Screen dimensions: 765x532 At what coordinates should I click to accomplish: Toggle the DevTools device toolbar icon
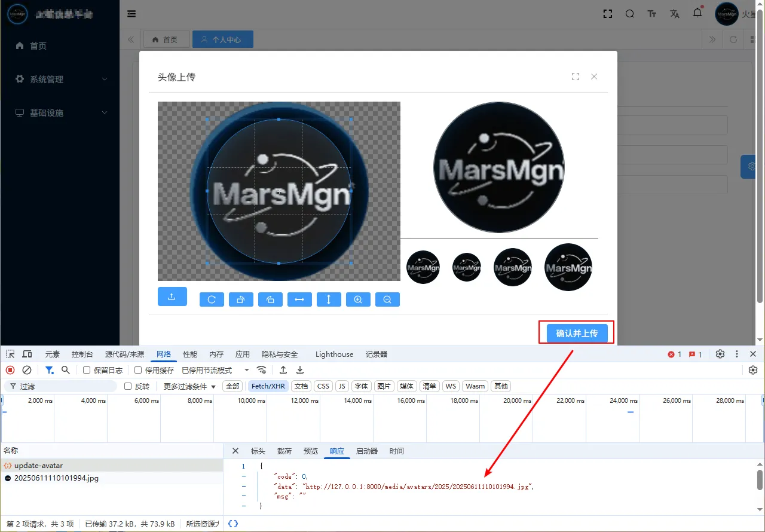(27, 354)
